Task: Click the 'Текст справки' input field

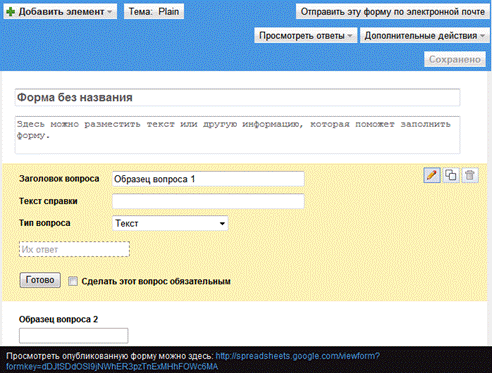Action: click(208, 201)
